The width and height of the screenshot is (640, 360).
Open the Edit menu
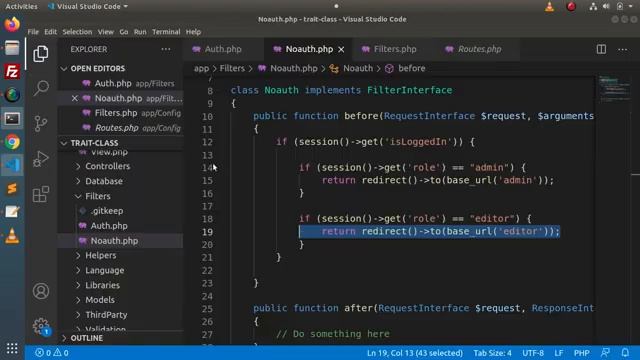(51, 32)
